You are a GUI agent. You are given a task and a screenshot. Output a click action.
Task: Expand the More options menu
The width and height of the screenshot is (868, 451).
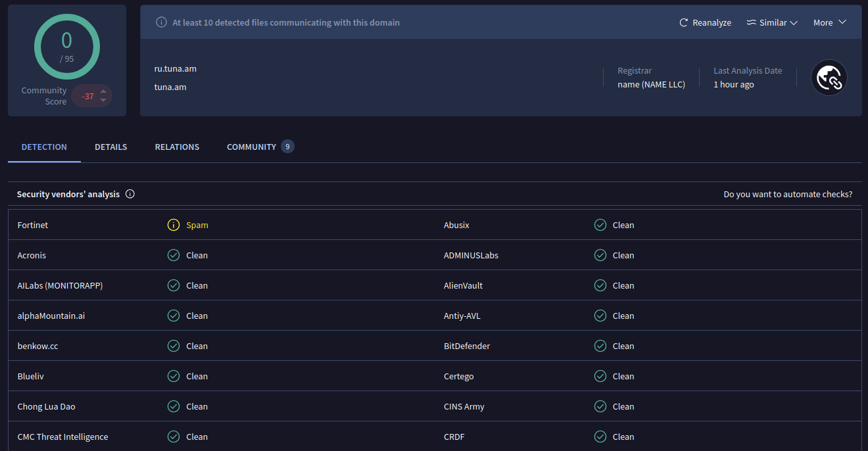point(830,22)
